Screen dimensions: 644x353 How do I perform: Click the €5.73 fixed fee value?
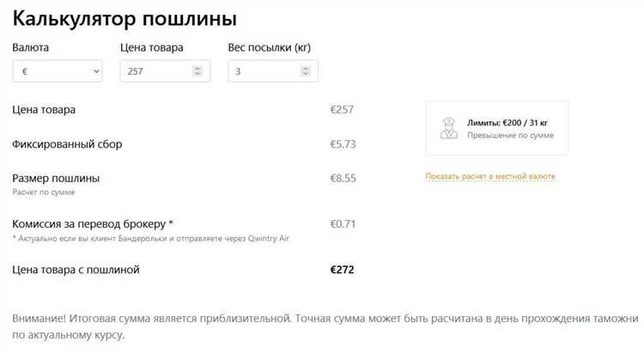pos(342,144)
